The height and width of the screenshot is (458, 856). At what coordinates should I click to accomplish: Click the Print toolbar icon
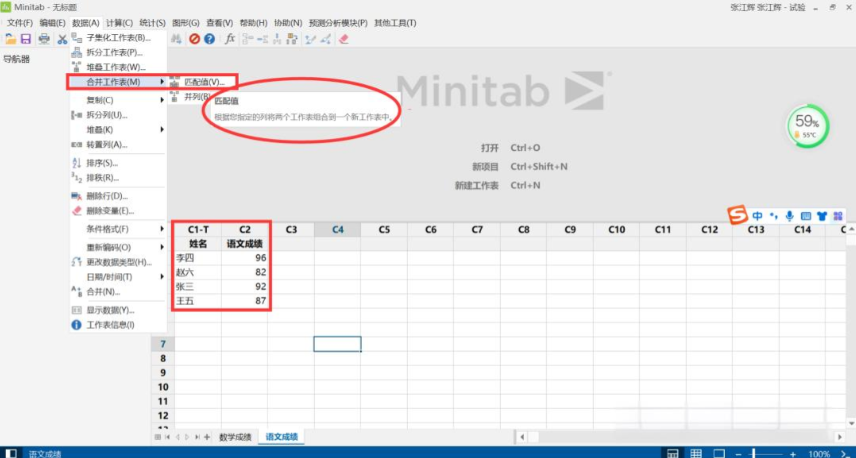pos(44,39)
